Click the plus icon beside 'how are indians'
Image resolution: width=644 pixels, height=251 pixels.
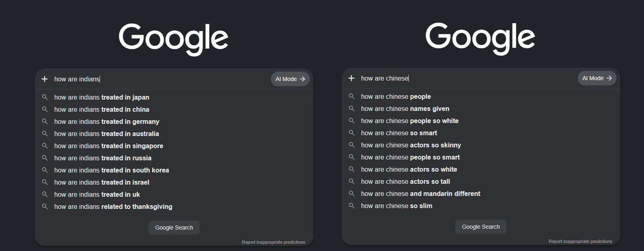pyautogui.click(x=45, y=79)
